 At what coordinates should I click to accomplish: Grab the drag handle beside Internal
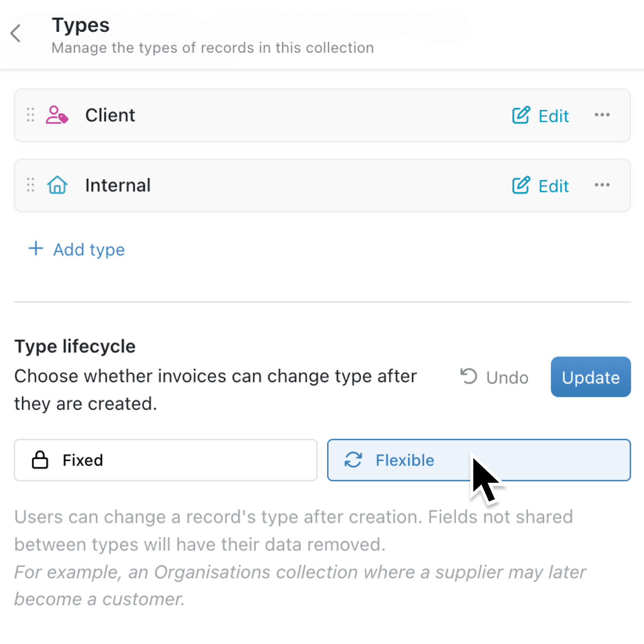point(30,185)
